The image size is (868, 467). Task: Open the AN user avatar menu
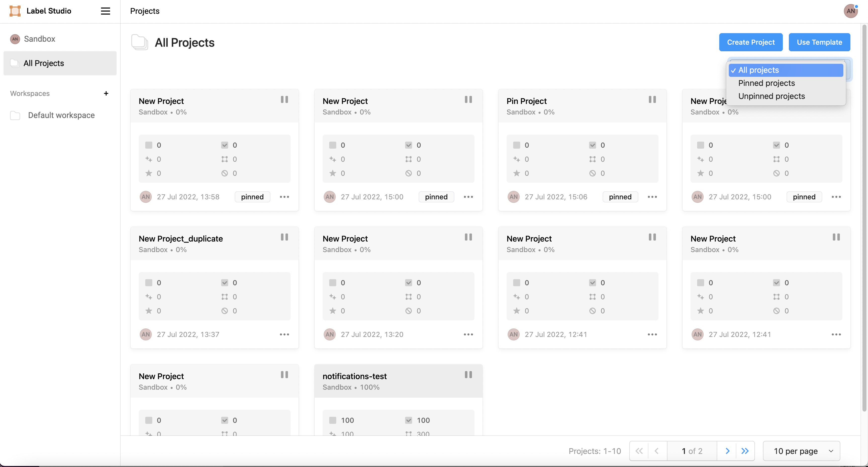coord(850,11)
